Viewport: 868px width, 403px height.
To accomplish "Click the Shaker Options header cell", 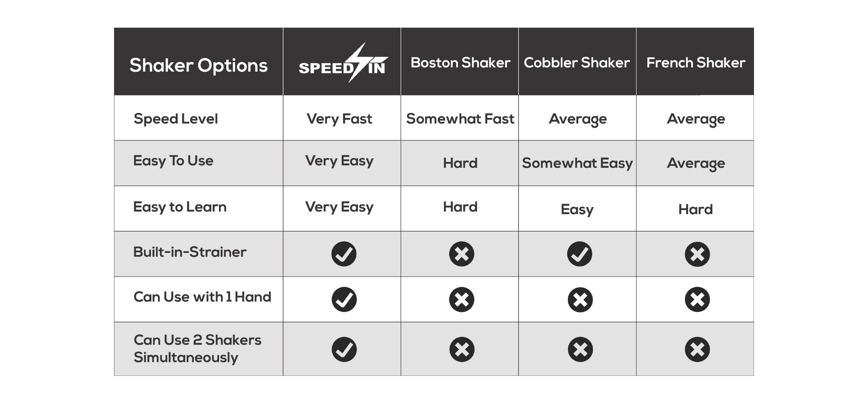I will pos(198,65).
